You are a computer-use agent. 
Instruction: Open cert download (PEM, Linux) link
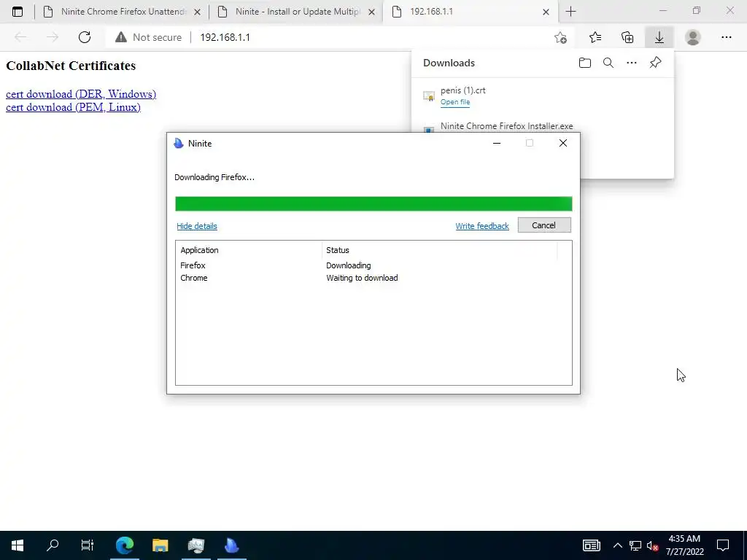tap(74, 107)
